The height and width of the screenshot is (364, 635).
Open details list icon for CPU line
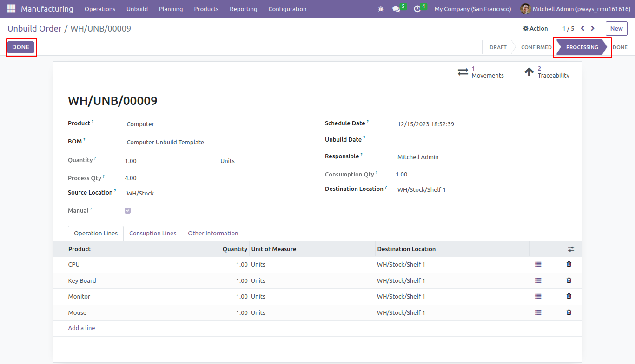point(538,264)
